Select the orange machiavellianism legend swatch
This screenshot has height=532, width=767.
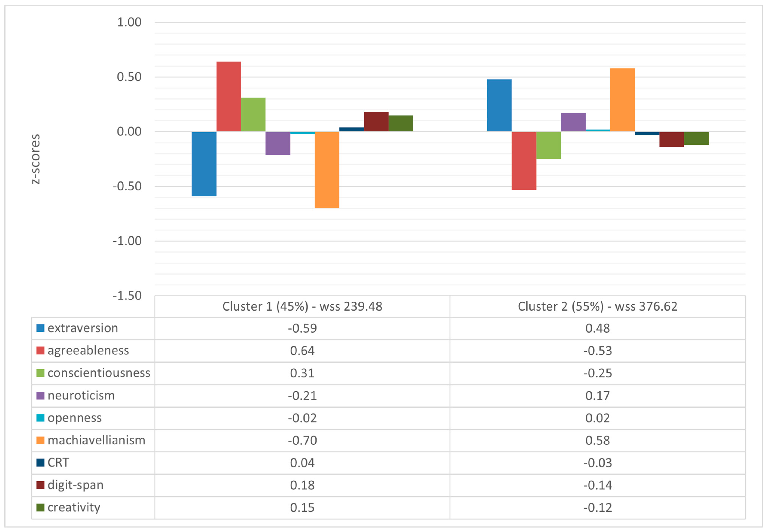point(40,440)
